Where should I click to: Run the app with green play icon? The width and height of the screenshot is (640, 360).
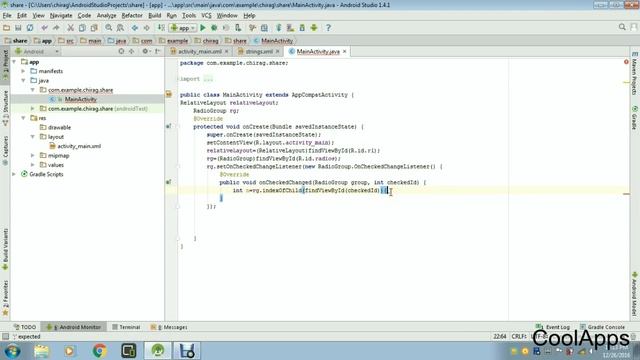point(203,28)
